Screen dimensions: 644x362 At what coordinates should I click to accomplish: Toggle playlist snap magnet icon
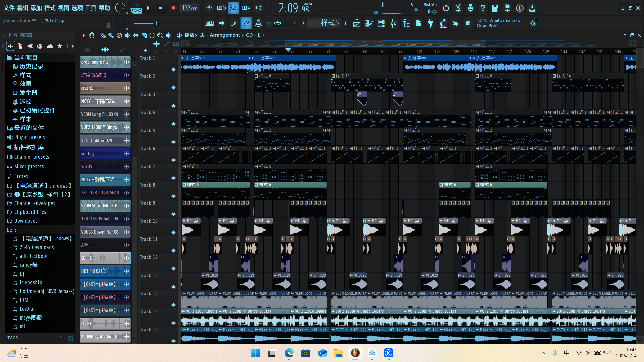(92, 35)
